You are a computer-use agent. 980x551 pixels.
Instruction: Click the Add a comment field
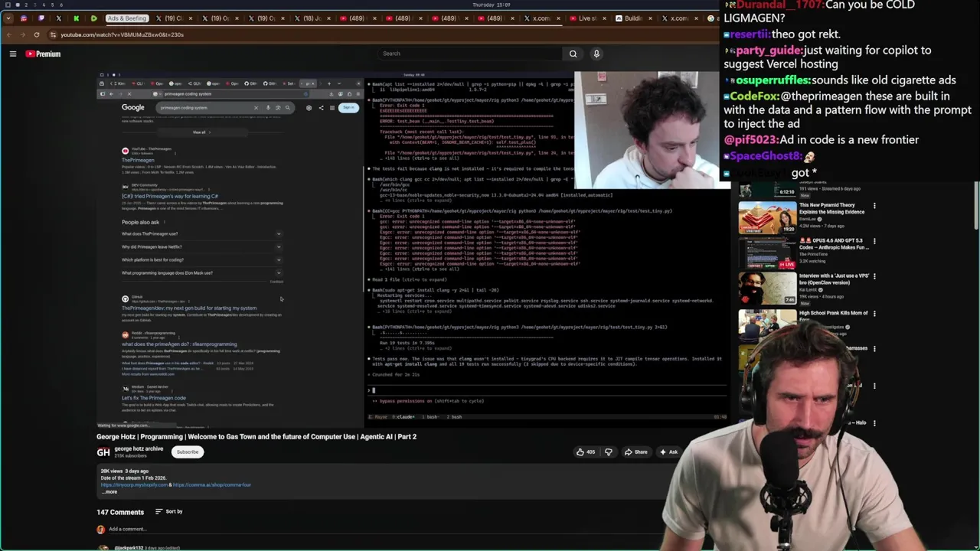click(127, 529)
